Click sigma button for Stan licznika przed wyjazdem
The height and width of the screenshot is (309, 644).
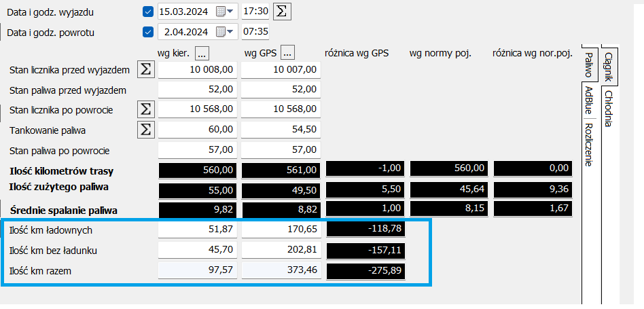pyautogui.click(x=145, y=69)
